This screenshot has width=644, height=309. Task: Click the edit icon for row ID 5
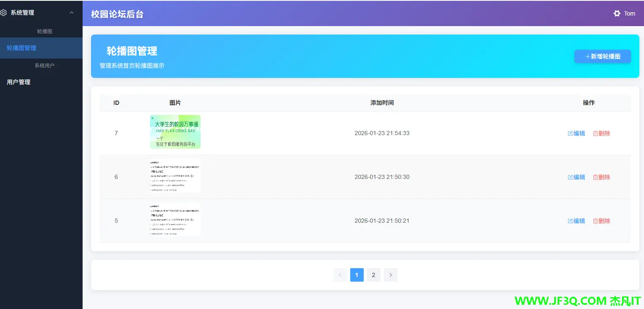[570, 221]
